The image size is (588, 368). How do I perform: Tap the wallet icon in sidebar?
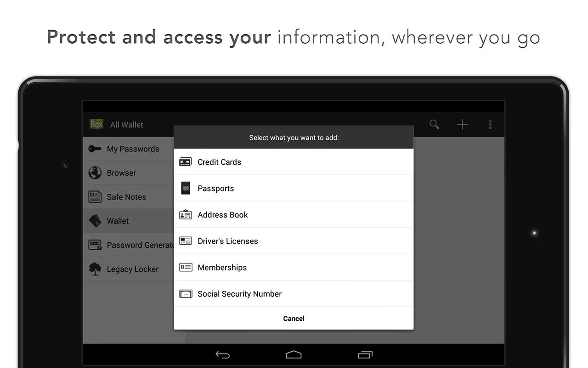click(95, 221)
